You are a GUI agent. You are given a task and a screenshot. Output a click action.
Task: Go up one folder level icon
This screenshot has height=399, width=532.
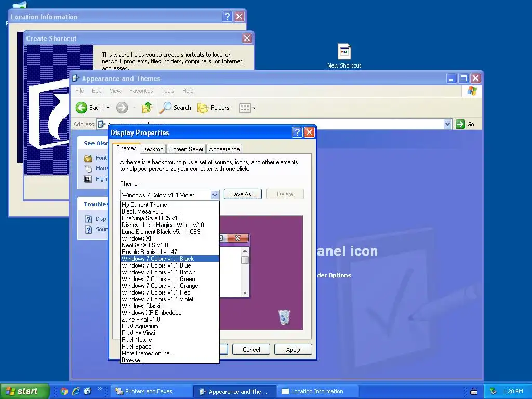pos(147,108)
